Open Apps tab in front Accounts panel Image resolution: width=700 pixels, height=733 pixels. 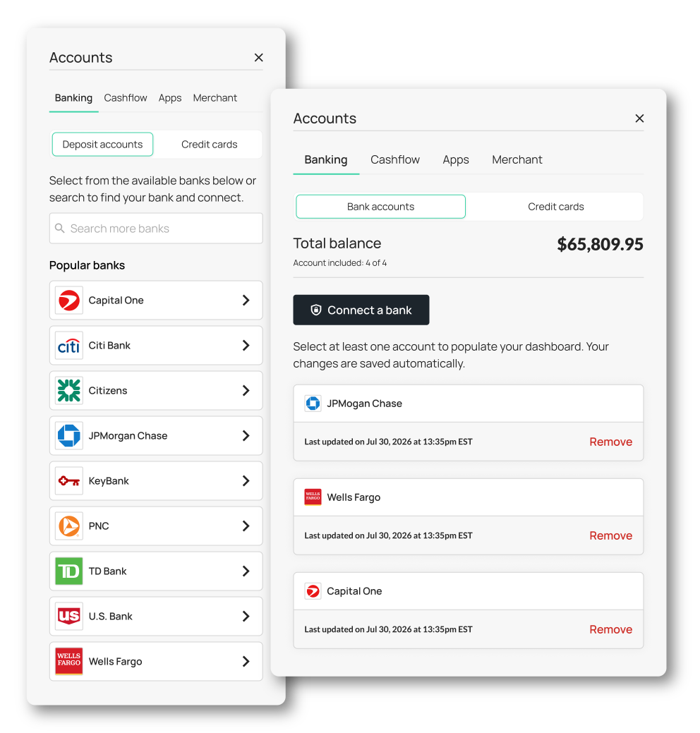(456, 160)
